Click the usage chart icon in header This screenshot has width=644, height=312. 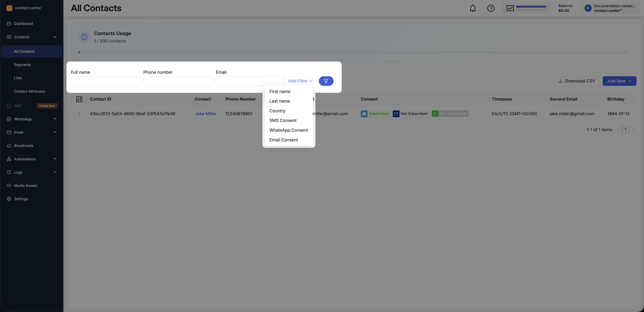pos(510,8)
